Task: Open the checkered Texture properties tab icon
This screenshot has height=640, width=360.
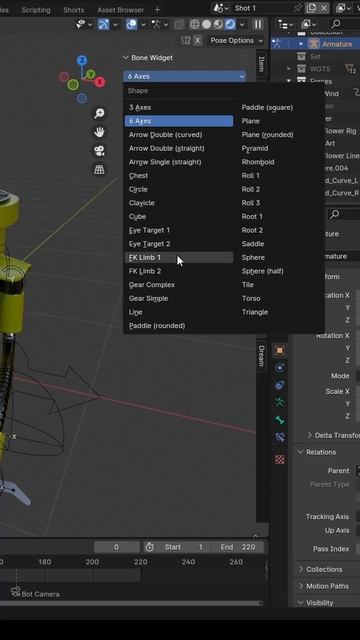Action: click(x=280, y=460)
